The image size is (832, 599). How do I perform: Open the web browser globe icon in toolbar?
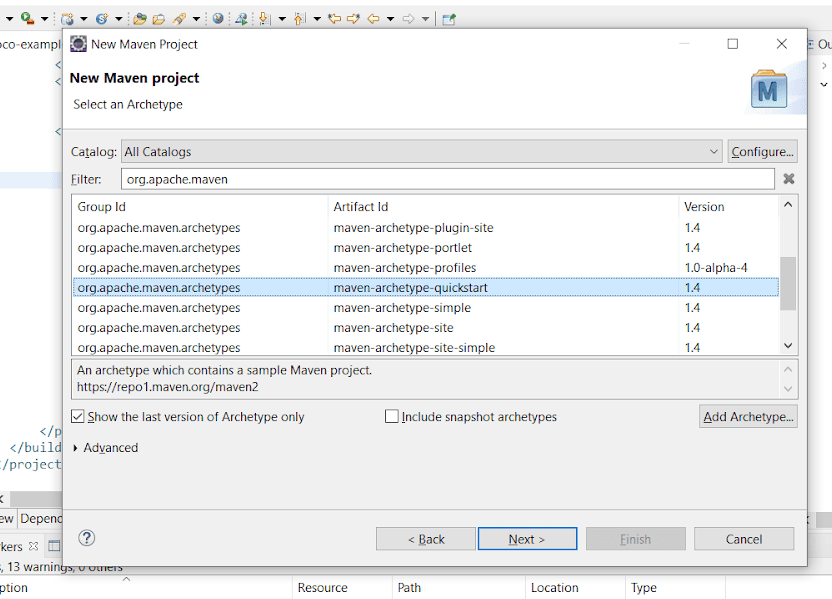[218, 19]
